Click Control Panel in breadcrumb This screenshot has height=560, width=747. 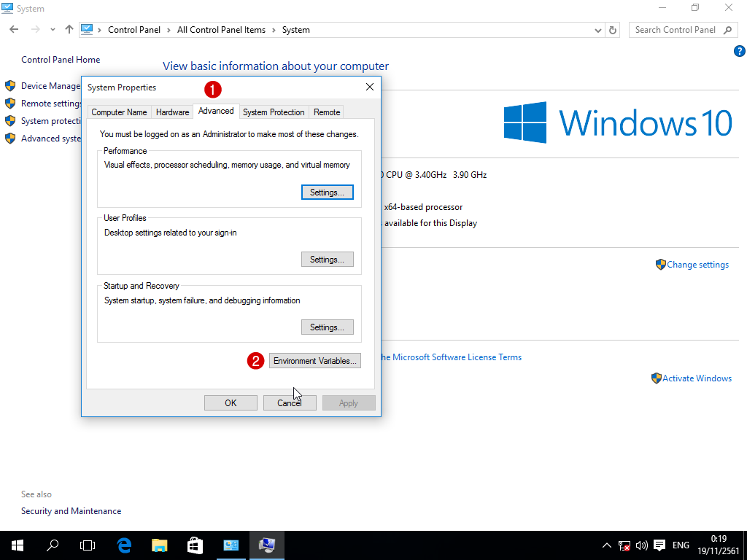tap(134, 29)
